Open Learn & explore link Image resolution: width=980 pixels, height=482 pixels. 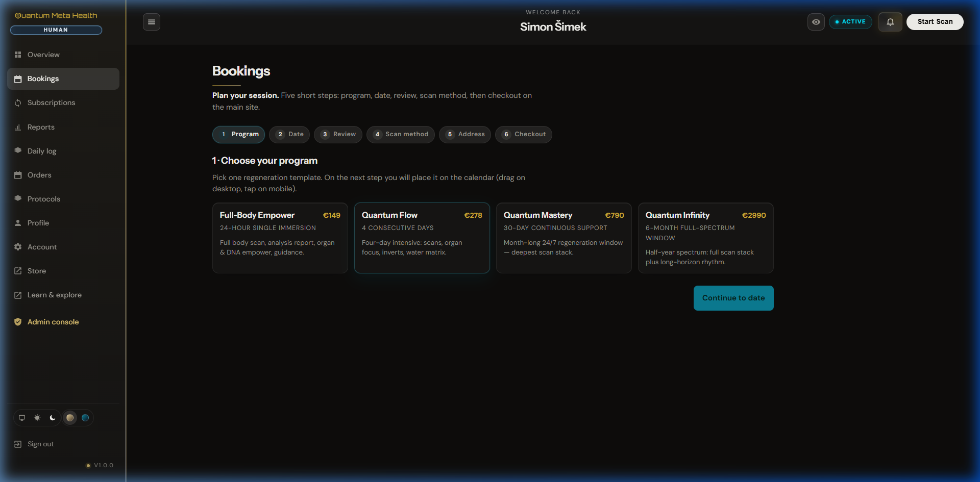click(63, 295)
